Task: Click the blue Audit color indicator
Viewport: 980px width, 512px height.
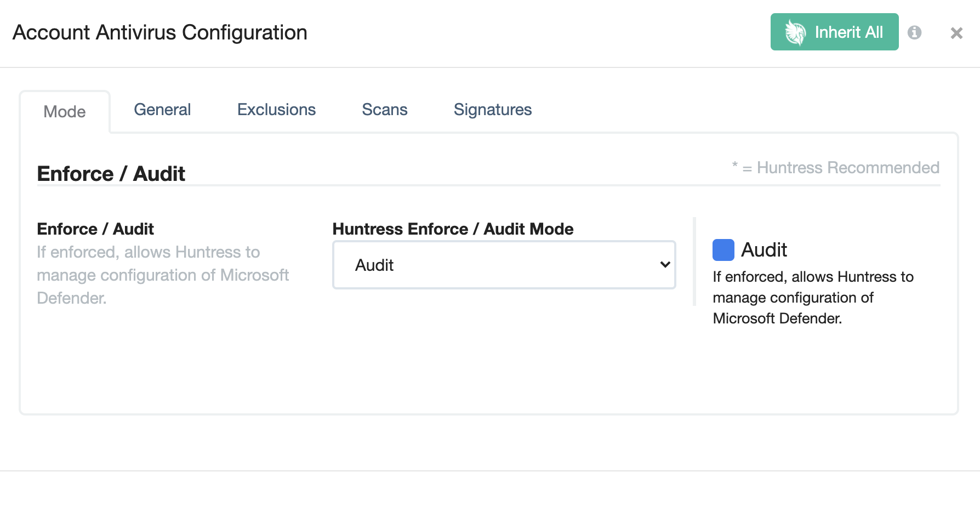Action: [723, 250]
